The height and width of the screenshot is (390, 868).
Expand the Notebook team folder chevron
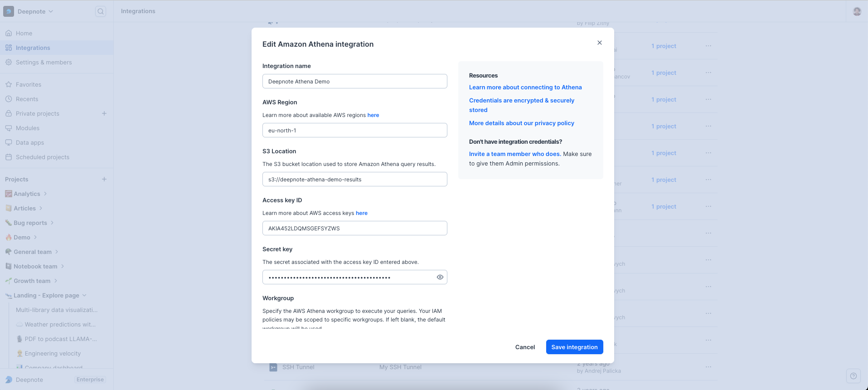(x=63, y=266)
